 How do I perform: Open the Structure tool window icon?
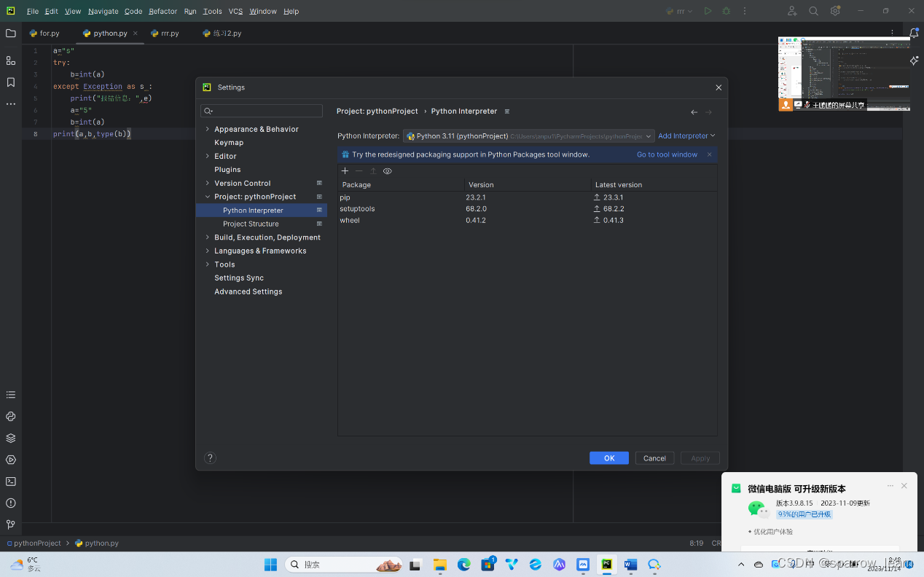pos(10,60)
